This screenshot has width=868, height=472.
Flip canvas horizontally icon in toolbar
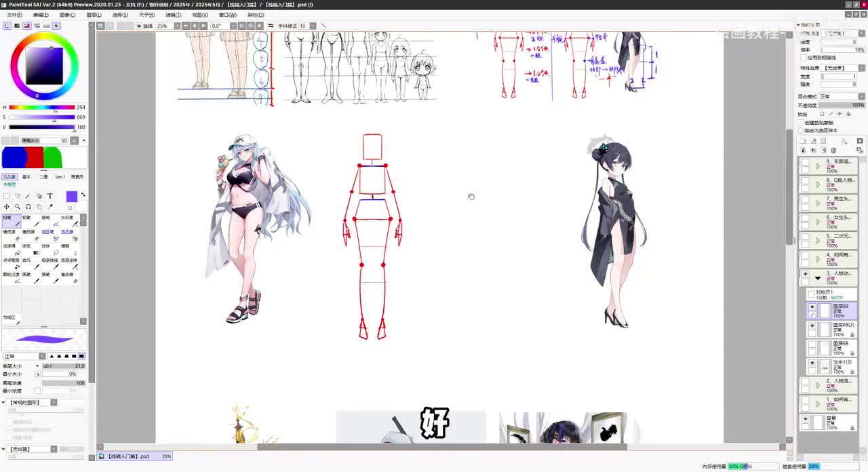pyautogui.click(x=271, y=26)
